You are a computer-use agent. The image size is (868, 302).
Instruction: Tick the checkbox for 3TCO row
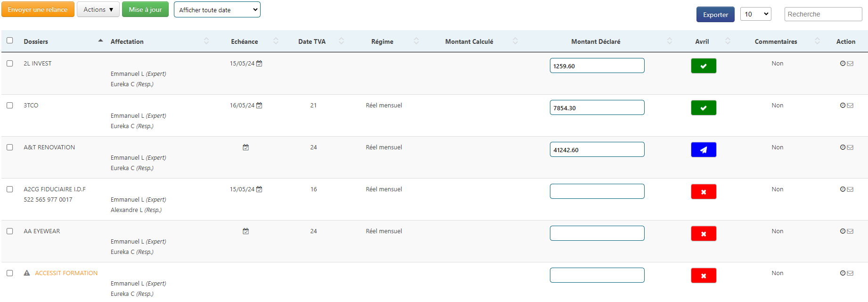10,106
